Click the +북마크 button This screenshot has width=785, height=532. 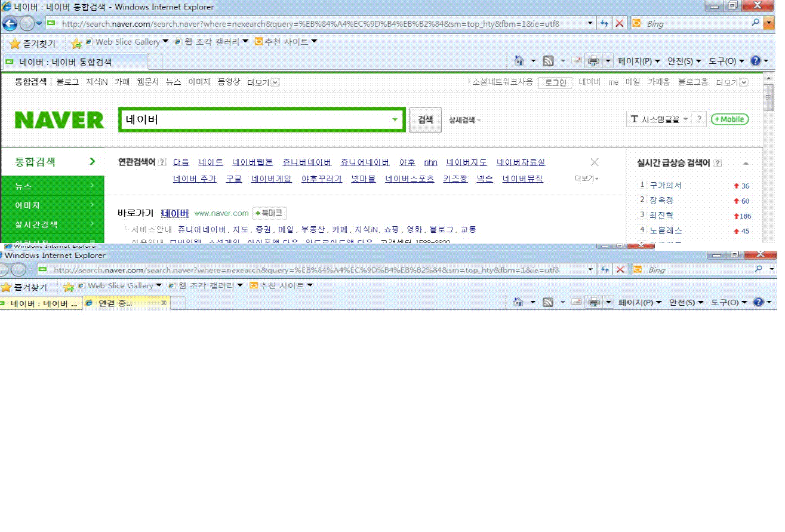tap(269, 213)
